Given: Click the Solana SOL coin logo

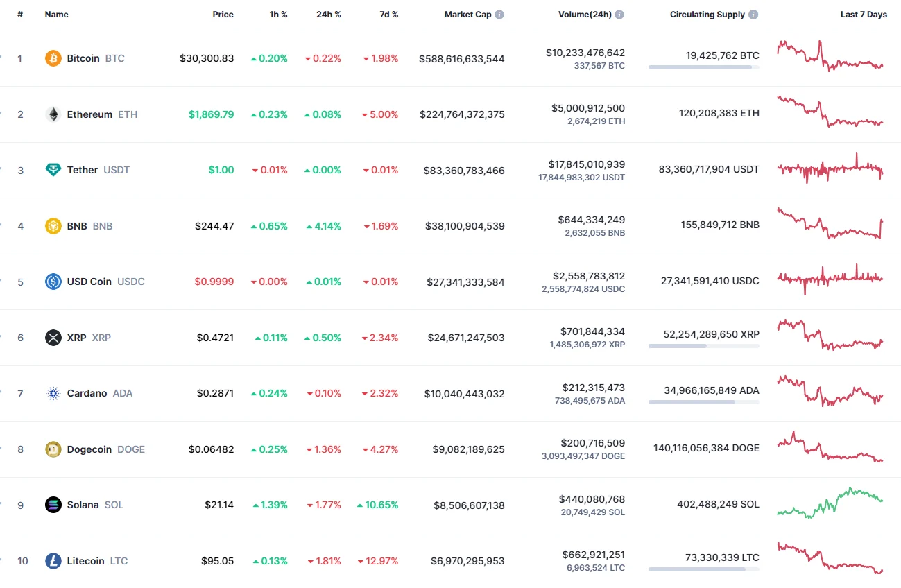Looking at the screenshot, I should [x=52, y=505].
